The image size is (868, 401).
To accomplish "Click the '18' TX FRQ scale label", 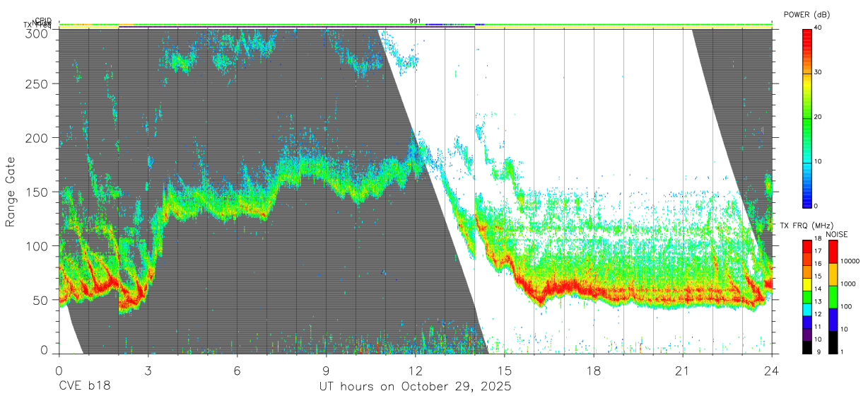I will 818,239.
